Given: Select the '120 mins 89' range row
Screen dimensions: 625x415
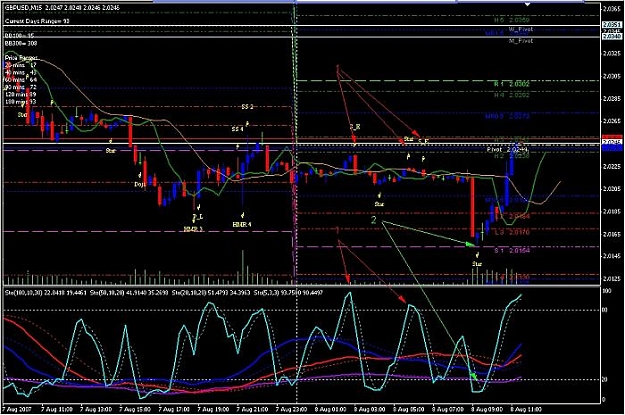Looking at the screenshot, I should coord(21,94).
